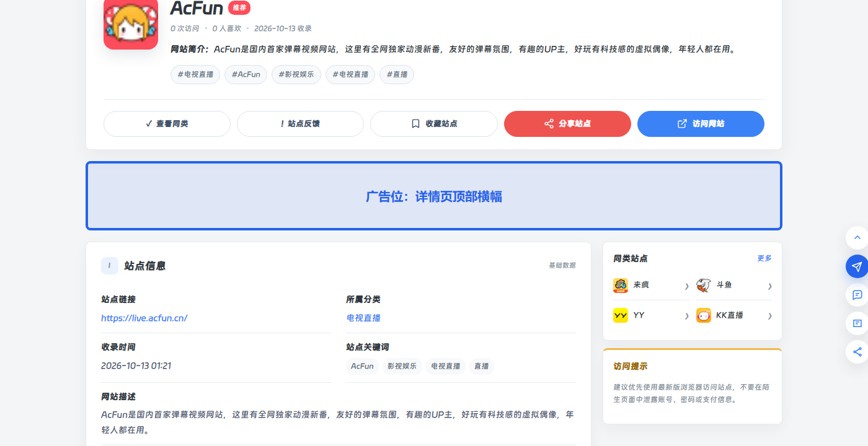Click the YY site icon
868x446 pixels.
click(x=621, y=315)
